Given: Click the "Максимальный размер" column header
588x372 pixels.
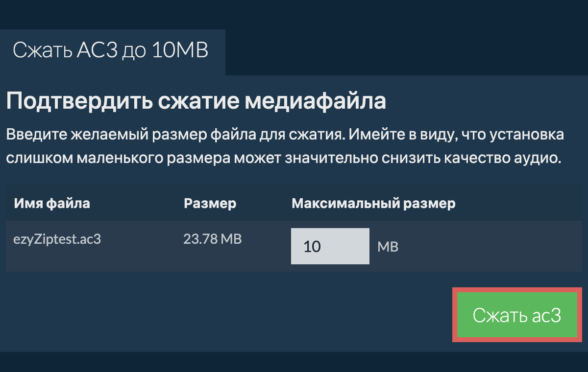Looking at the screenshot, I should click(373, 203).
